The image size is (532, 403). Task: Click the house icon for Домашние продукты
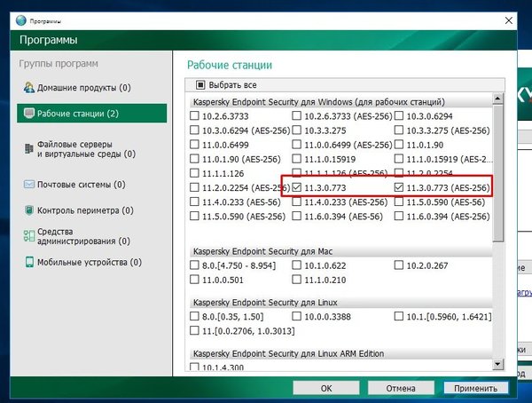coord(29,88)
